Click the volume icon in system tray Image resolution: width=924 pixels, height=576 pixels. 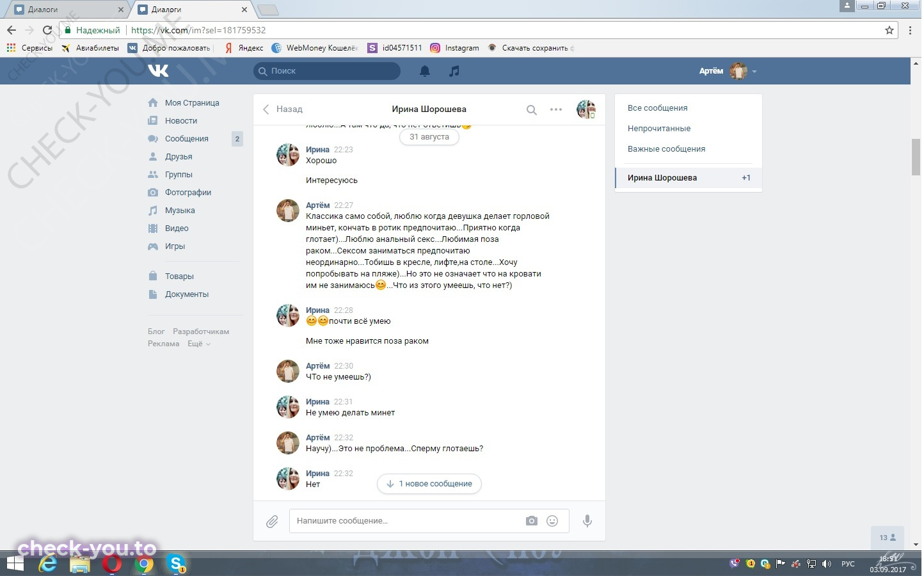[x=826, y=564]
